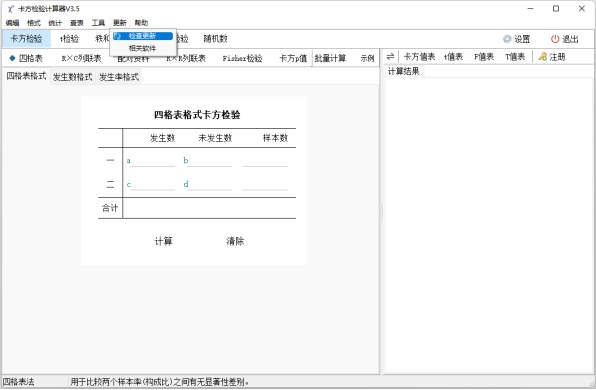This screenshot has height=390, width=596.
Task: Open the 编辑 menu
Action: click(x=12, y=23)
